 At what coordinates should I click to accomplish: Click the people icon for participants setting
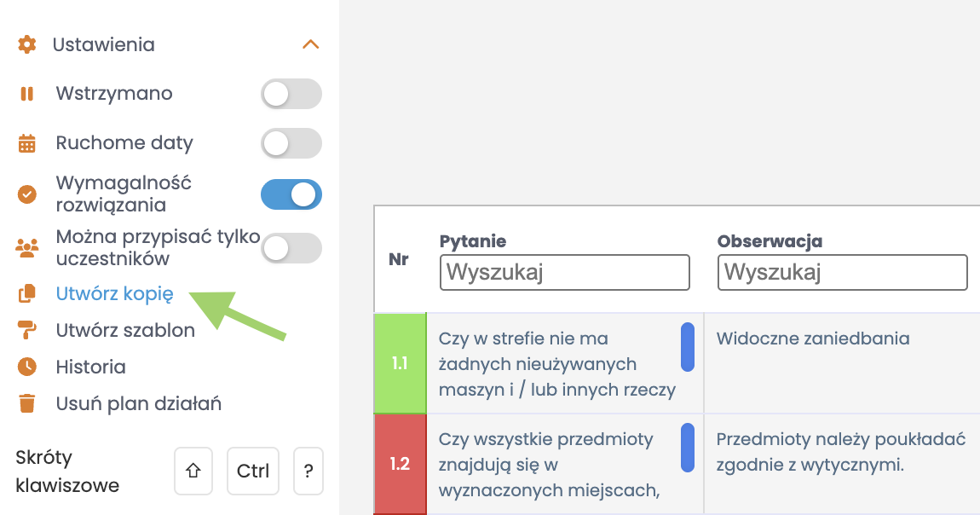(27, 248)
